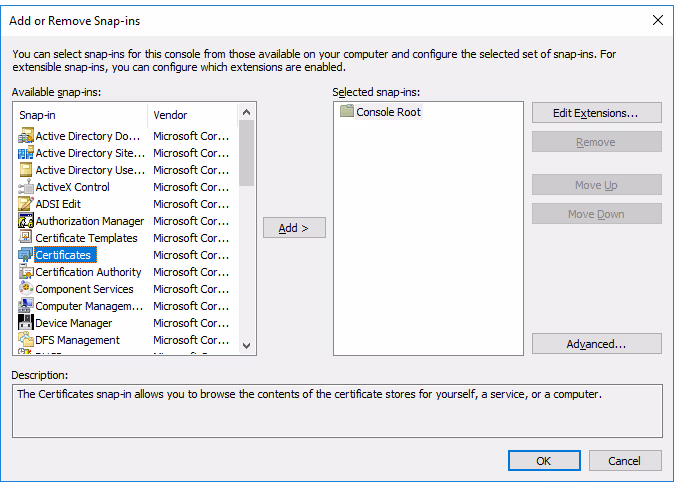Dismiss dialog with Cancel button
This screenshot has height=488, width=678.
coord(625,461)
